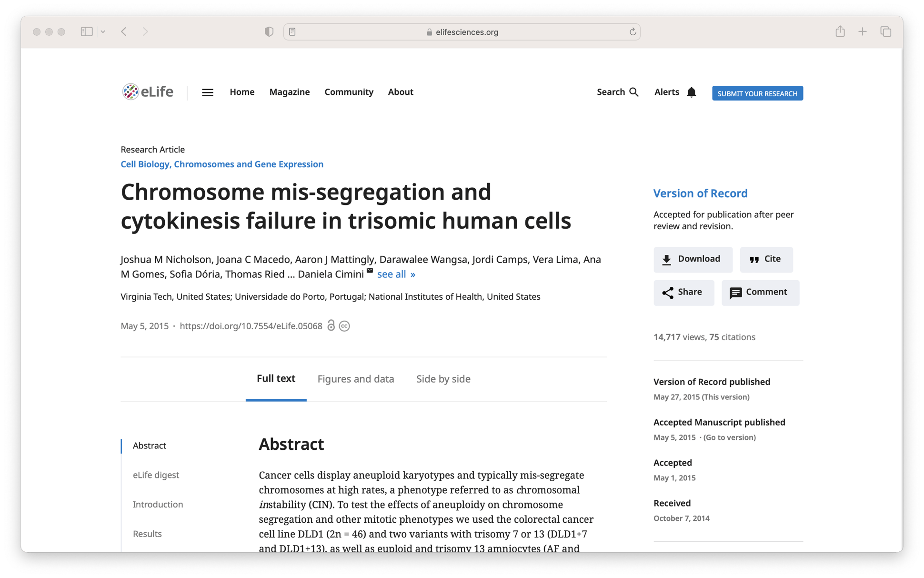Click the Creative Commons license icon

tap(344, 326)
